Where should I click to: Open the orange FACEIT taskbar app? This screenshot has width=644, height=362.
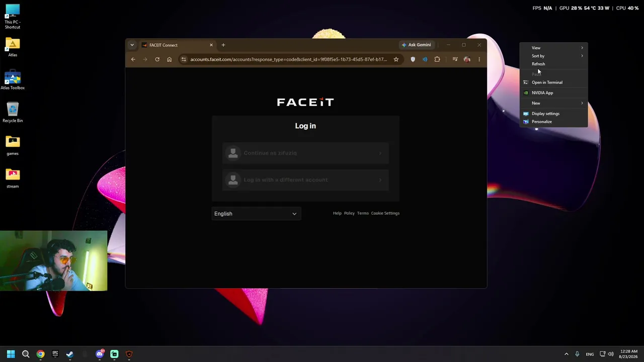click(129, 354)
